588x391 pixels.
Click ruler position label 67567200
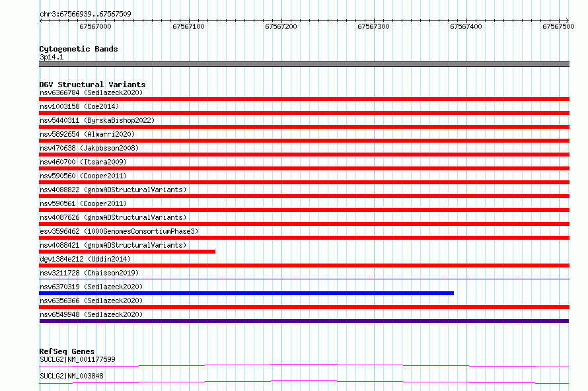281,26
